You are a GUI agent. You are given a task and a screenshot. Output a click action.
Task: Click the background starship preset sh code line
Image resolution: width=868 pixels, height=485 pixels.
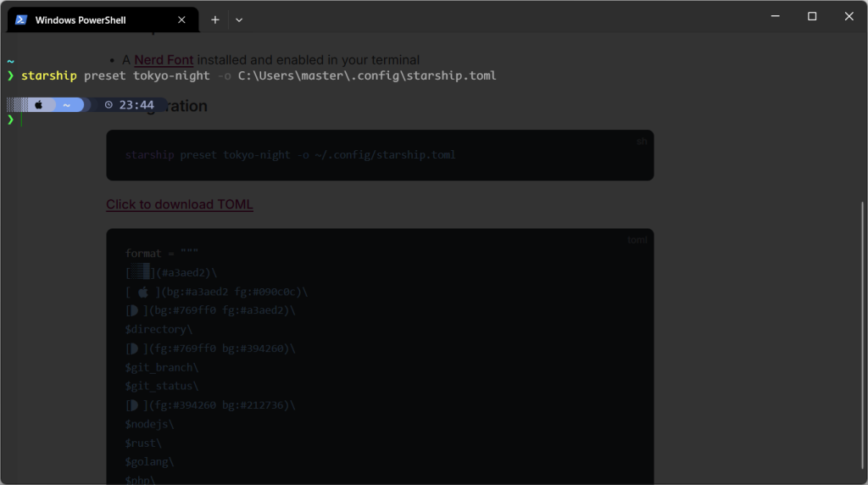pyautogui.click(x=290, y=155)
